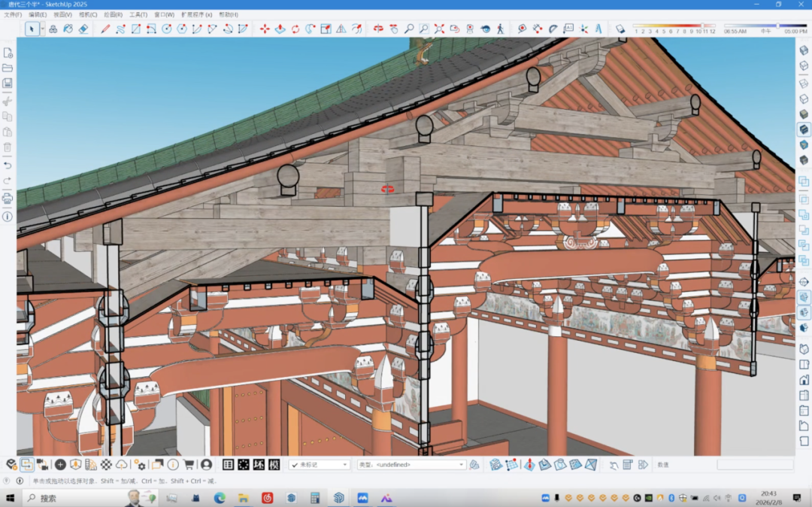Open the 文件(F) menu

pyautogui.click(x=13, y=14)
